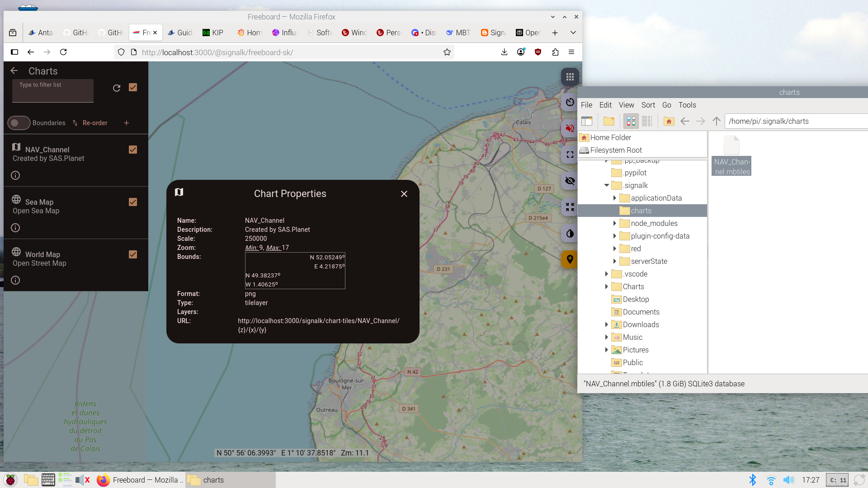868x488 pixels.
Task: Close the Chart Properties dialog
Action: (x=404, y=194)
